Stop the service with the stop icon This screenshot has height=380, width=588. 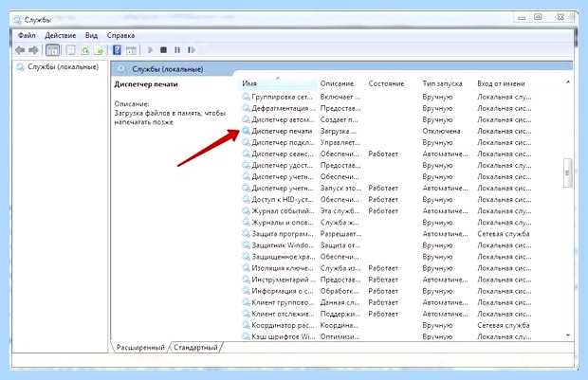[x=163, y=50]
